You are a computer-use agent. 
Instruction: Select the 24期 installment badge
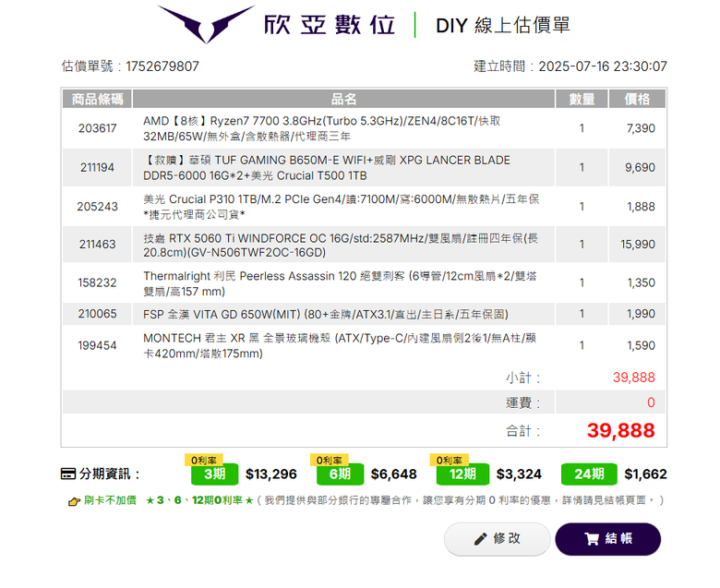click(589, 474)
